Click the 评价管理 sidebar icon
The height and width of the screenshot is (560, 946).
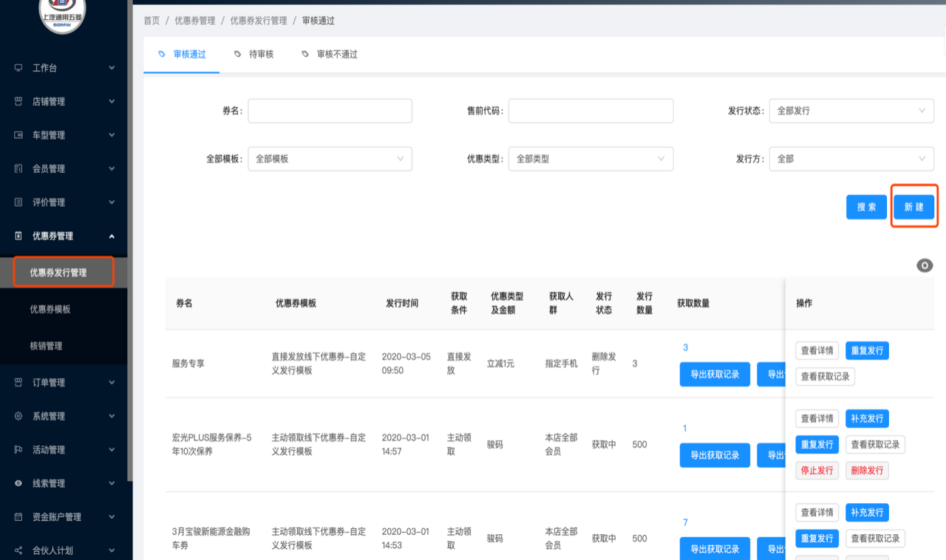(18, 202)
